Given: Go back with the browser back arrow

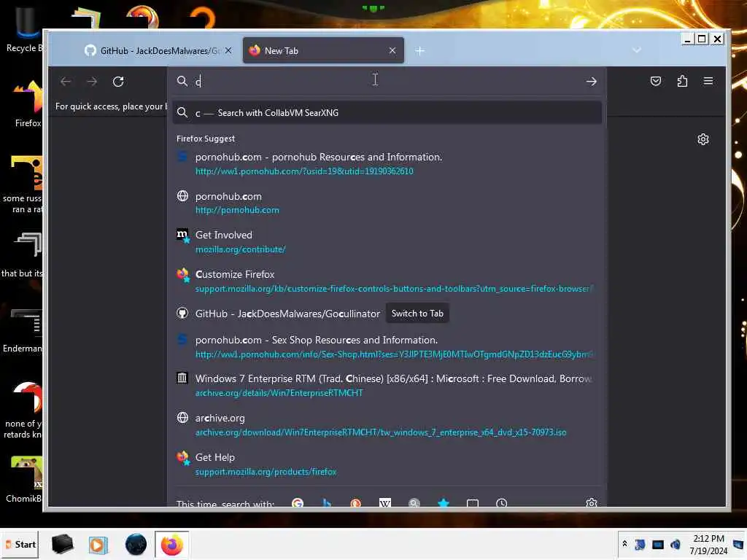Looking at the screenshot, I should pyautogui.click(x=66, y=82).
